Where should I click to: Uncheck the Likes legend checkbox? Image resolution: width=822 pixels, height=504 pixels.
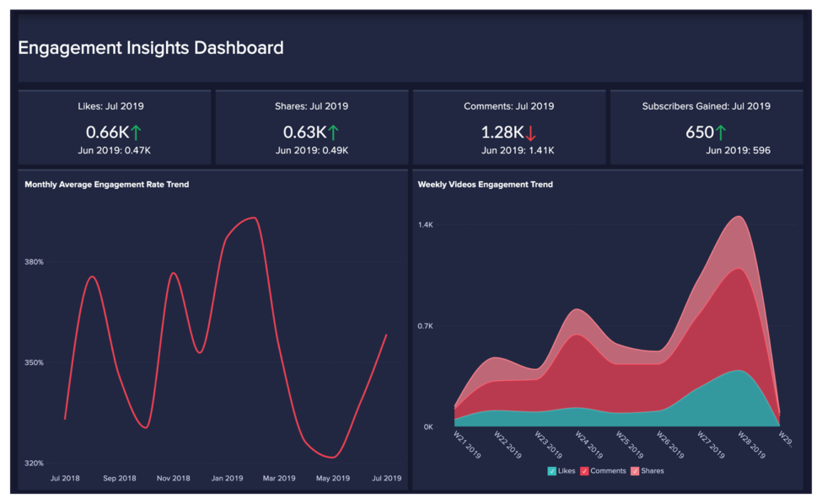pos(551,471)
